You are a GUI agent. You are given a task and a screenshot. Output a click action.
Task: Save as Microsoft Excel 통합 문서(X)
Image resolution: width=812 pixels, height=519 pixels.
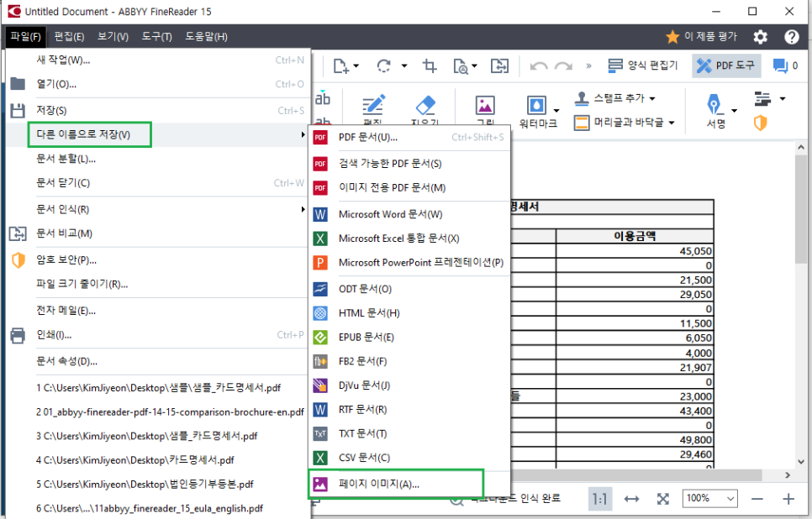pos(409,238)
